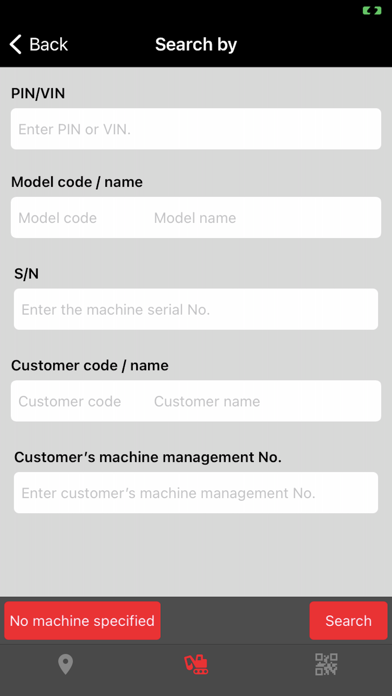Tap the PIN/VIN label
392x696 pixels.
coord(38,93)
